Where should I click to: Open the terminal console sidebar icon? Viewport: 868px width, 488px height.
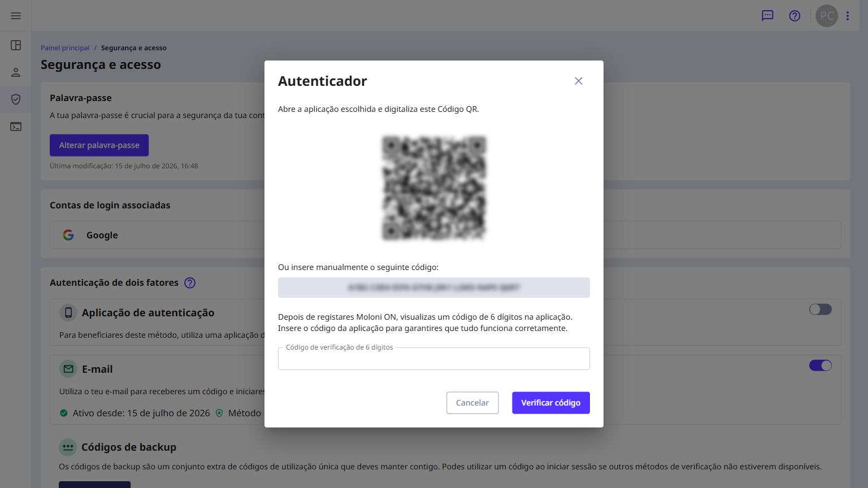click(16, 127)
